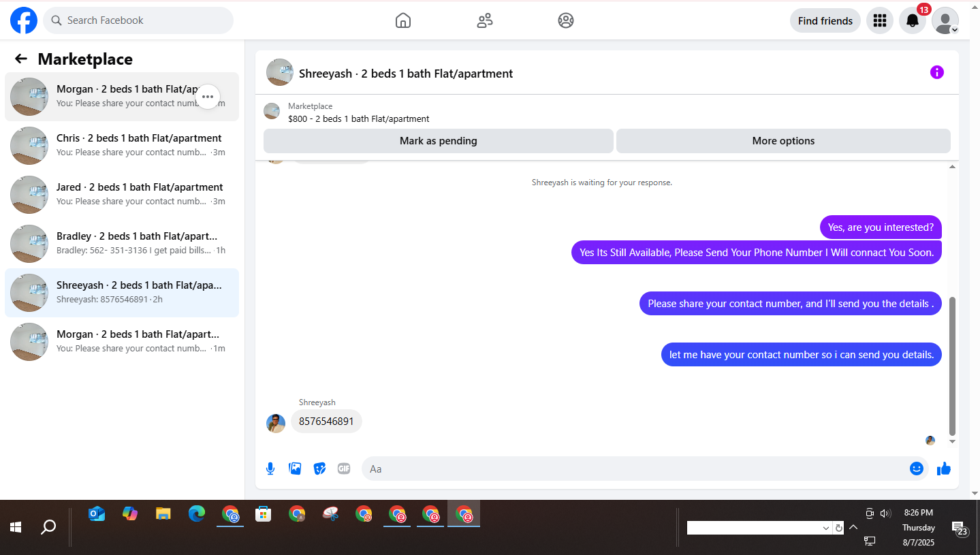Image resolution: width=980 pixels, height=555 pixels.
Task: Open File Explorer from the taskbar
Action: 163,514
